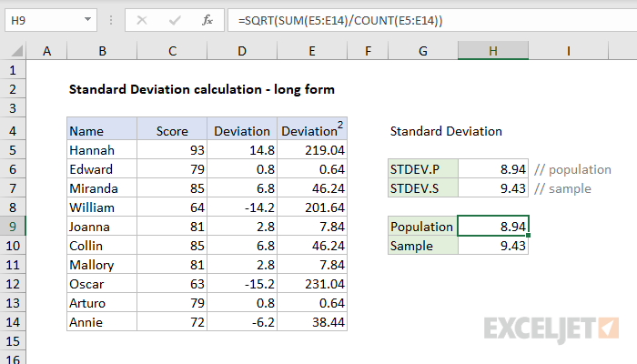The image size is (637, 364).
Task: Click the Exceljet logo watermark
Action: coord(548,328)
